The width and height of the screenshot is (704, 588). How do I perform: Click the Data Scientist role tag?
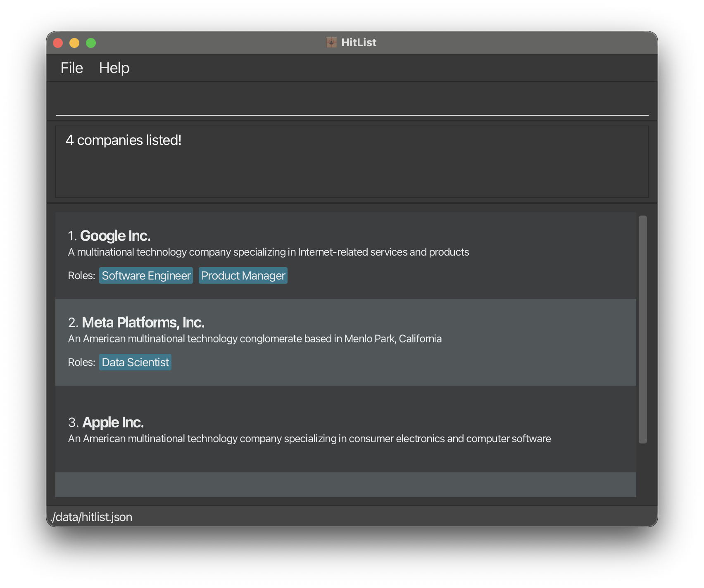[136, 362]
